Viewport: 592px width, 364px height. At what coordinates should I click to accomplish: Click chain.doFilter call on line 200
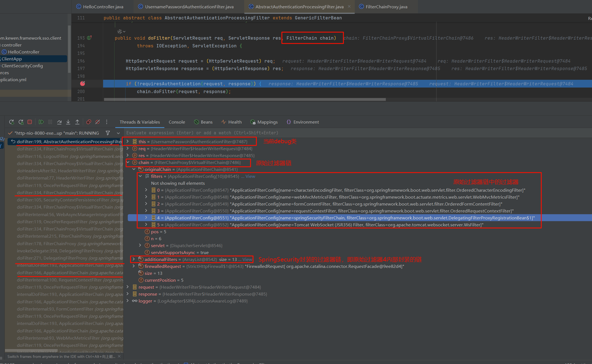pyautogui.click(x=183, y=91)
